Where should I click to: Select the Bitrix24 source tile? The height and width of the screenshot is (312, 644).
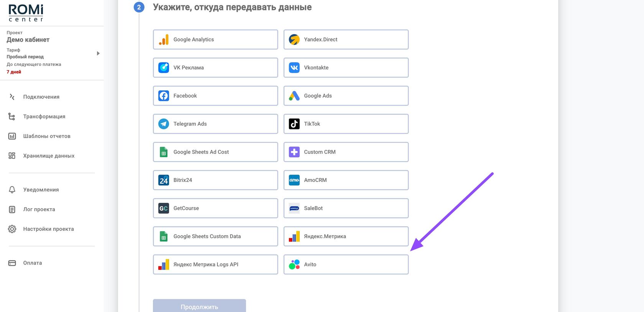click(x=215, y=180)
